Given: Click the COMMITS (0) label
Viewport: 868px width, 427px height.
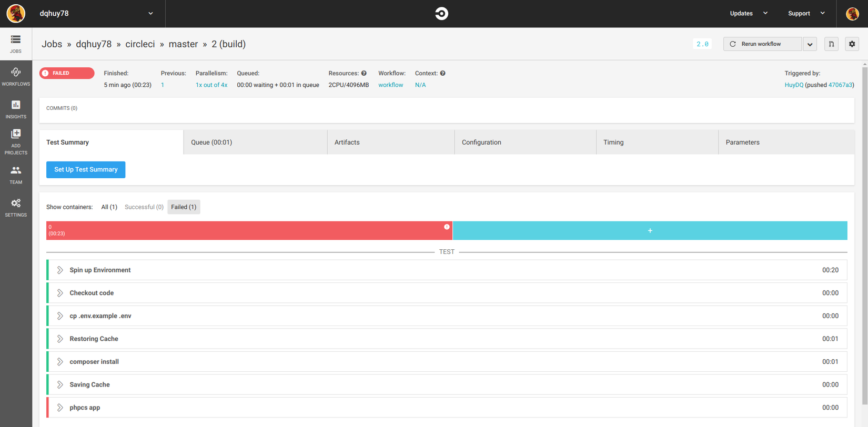Looking at the screenshot, I should click(62, 108).
